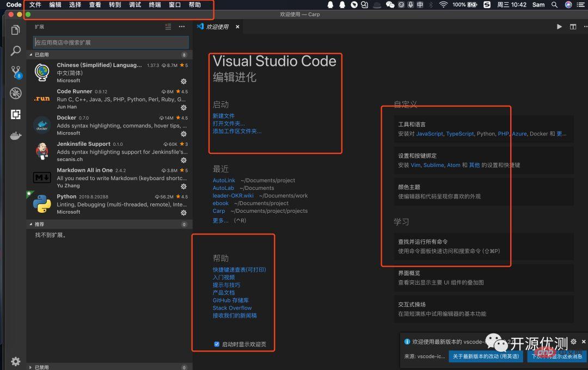Open macOS Notification Center icon

pyautogui.click(x=580, y=4)
